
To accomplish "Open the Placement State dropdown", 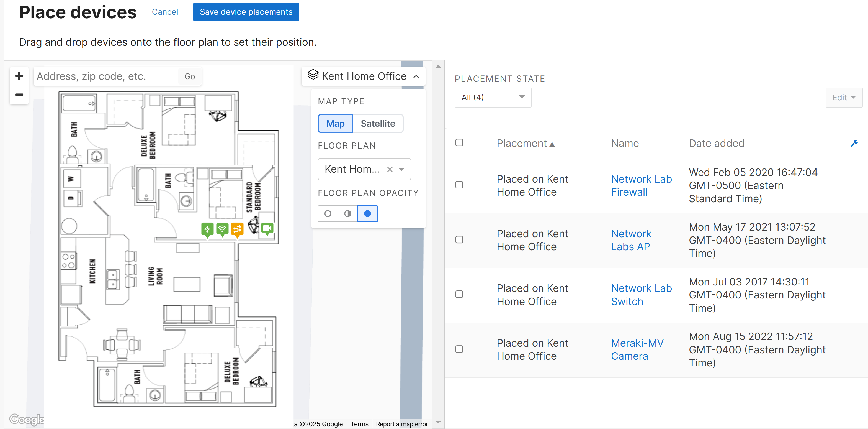I will pos(493,98).
